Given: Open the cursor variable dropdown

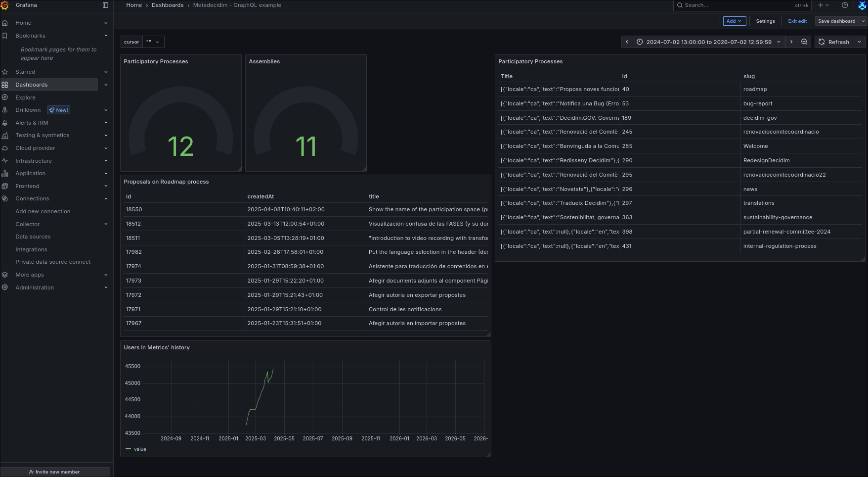Looking at the screenshot, I should pos(153,42).
